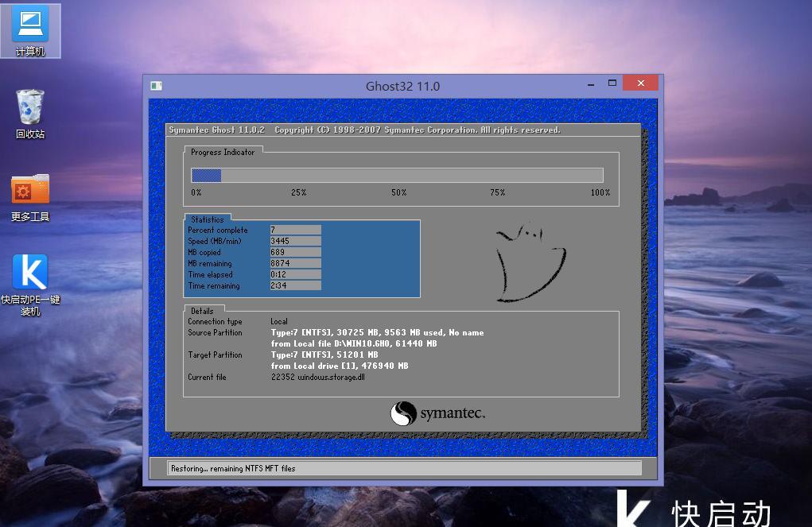Image resolution: width=812 pixels, height=527 pixels.
Task: Click the Progress Indicator group label
Action: (223, 152)
